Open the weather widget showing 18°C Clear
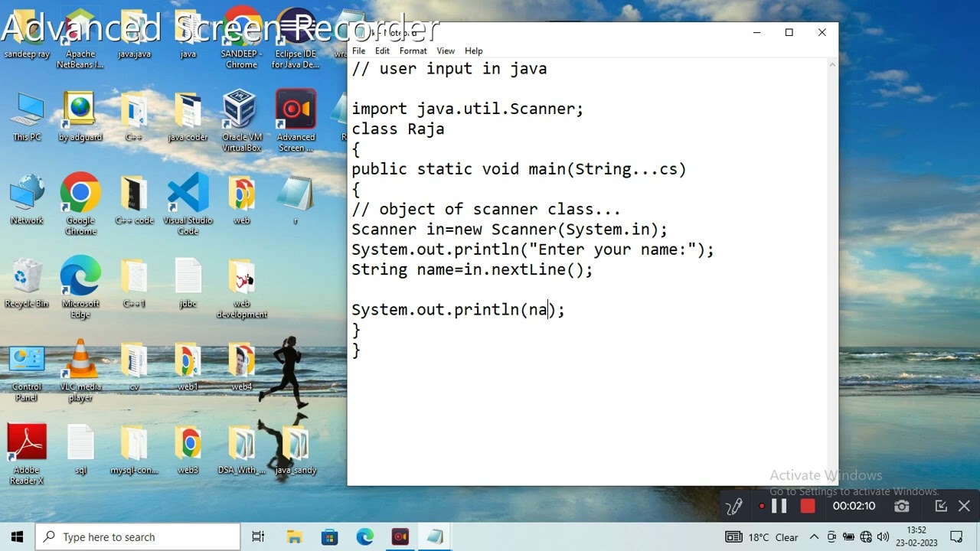 pos(763,536)
